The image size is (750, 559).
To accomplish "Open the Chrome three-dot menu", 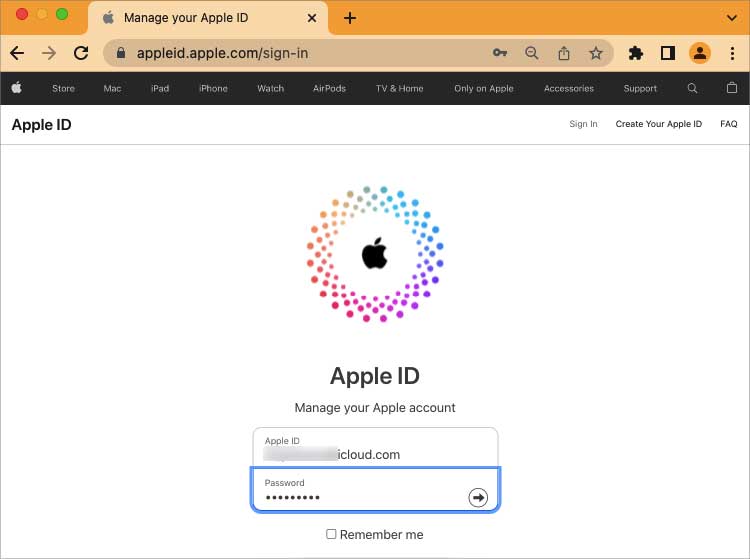I will coord(732,53).
